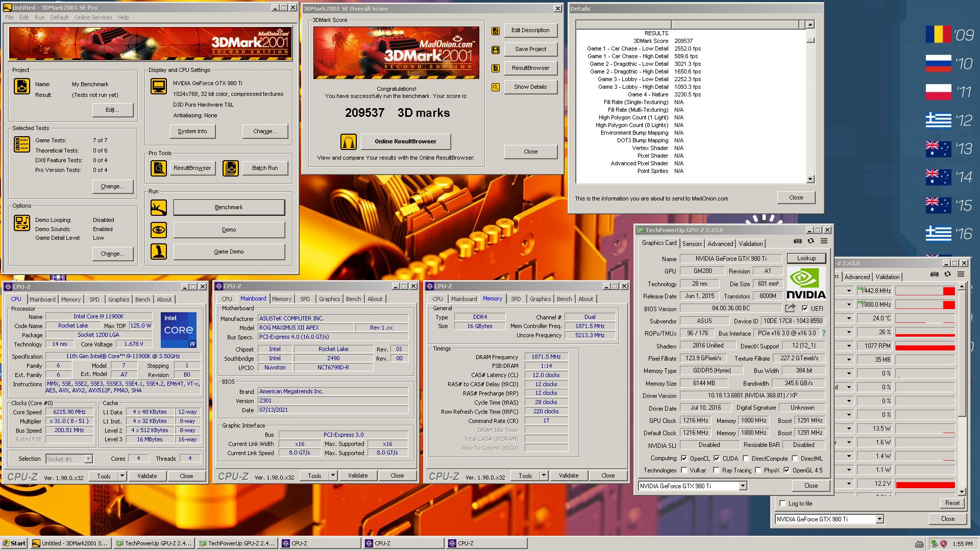Click the red shield tray icon

click(943, 544)
